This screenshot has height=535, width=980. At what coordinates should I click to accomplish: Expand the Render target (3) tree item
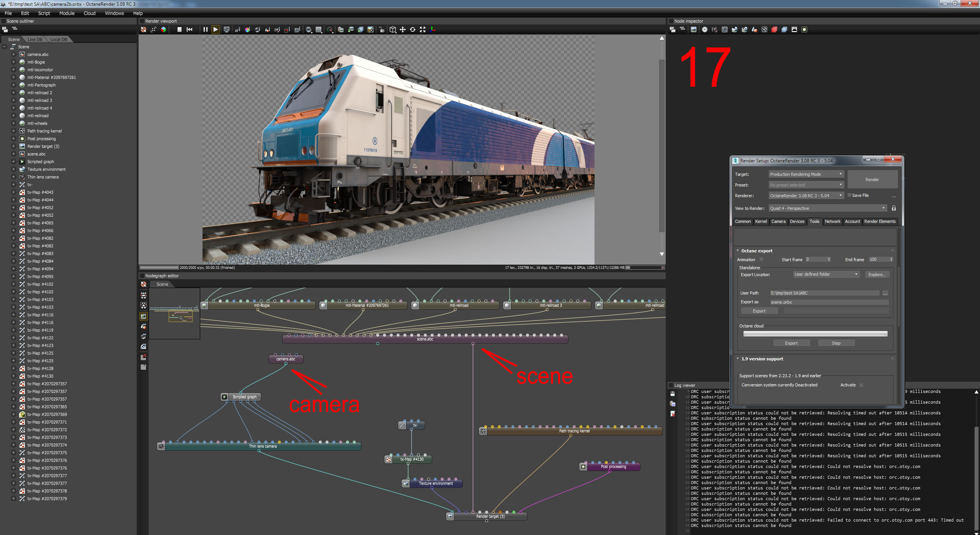[13, 146]
